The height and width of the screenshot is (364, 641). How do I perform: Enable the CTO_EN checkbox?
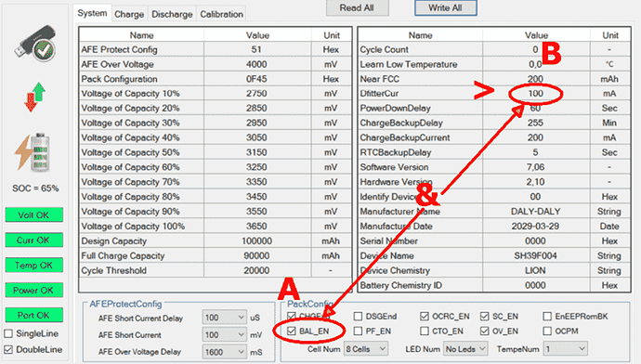[x=425, y=331]
